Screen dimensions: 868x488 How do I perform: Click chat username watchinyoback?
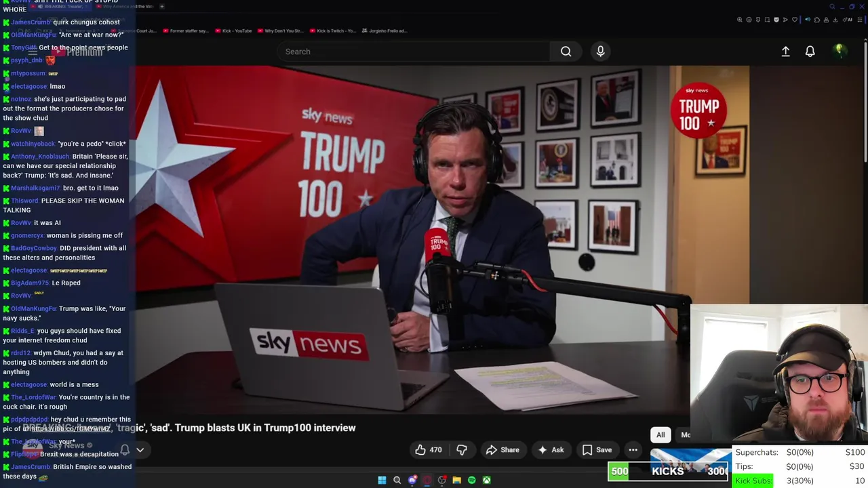click(33, 144)
